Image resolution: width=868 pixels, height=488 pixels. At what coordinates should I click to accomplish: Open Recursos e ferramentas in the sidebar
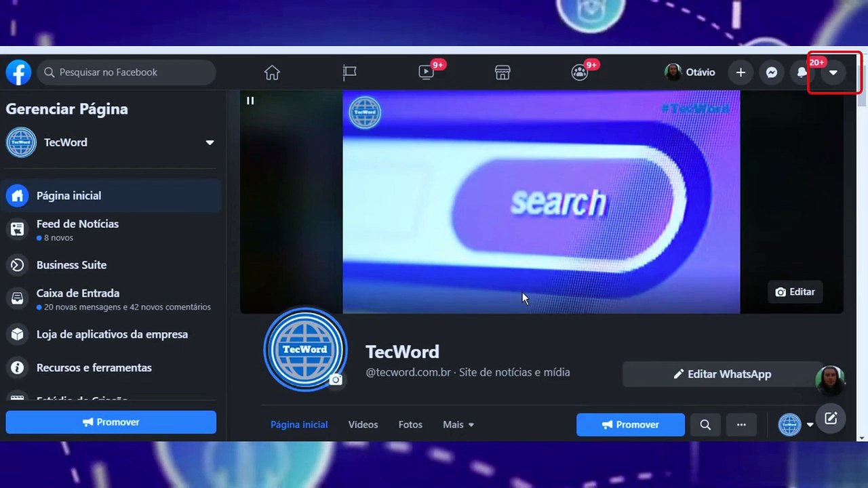tap(111, 367)
